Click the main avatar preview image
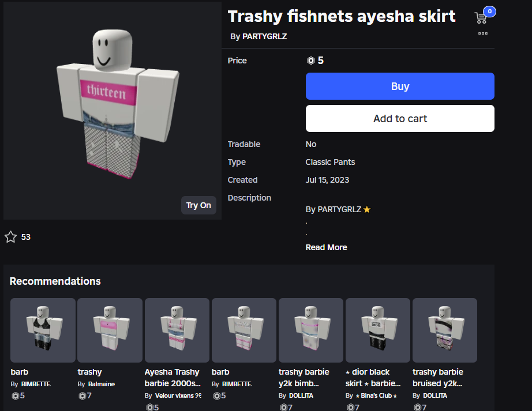The height and width of the screenshot is (411, 532). [113, 111]
